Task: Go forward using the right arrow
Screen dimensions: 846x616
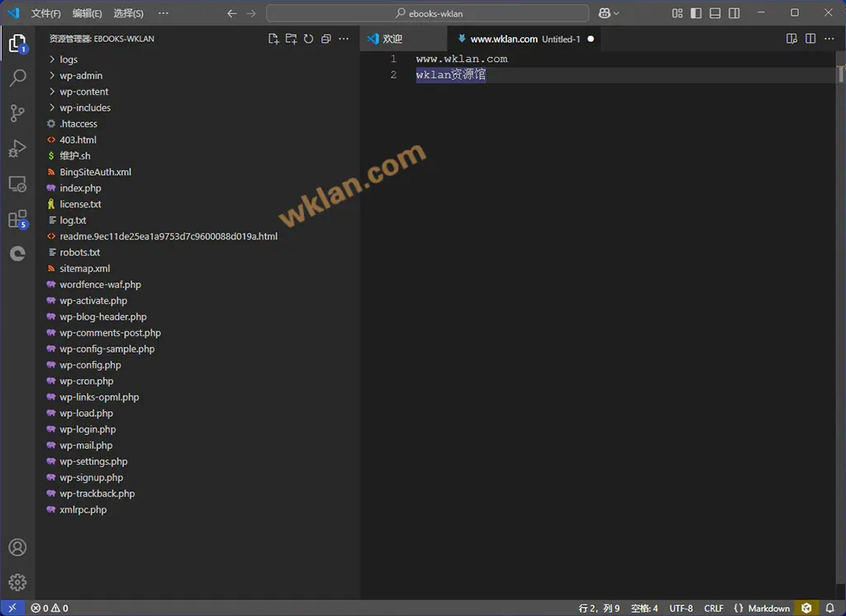Action: coord(251,13)
